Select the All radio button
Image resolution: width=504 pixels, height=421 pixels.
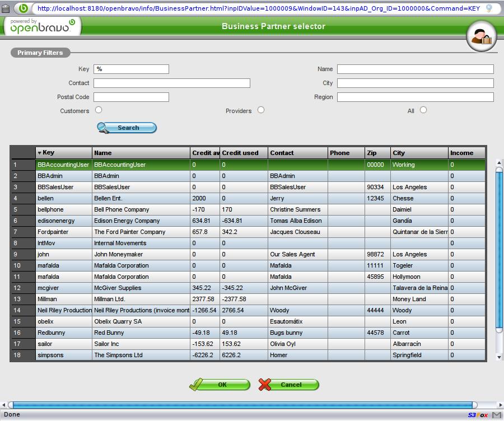[423, 110]
